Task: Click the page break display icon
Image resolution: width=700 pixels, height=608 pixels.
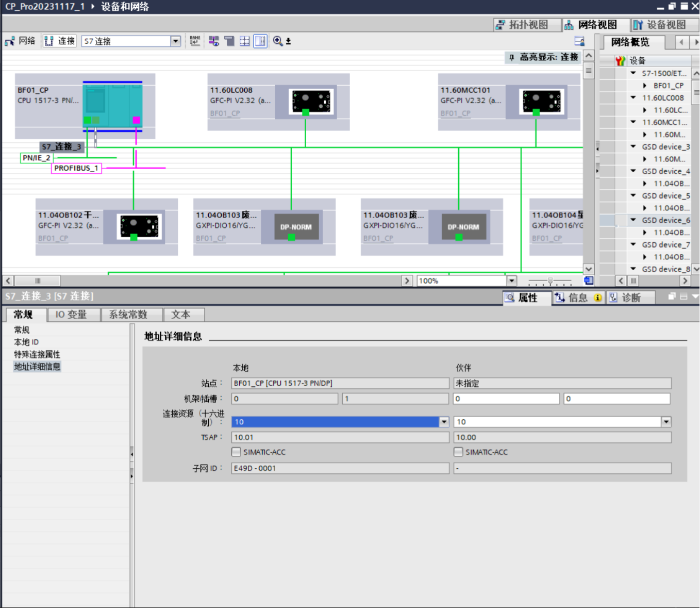Action: click(x=229, y=41)
